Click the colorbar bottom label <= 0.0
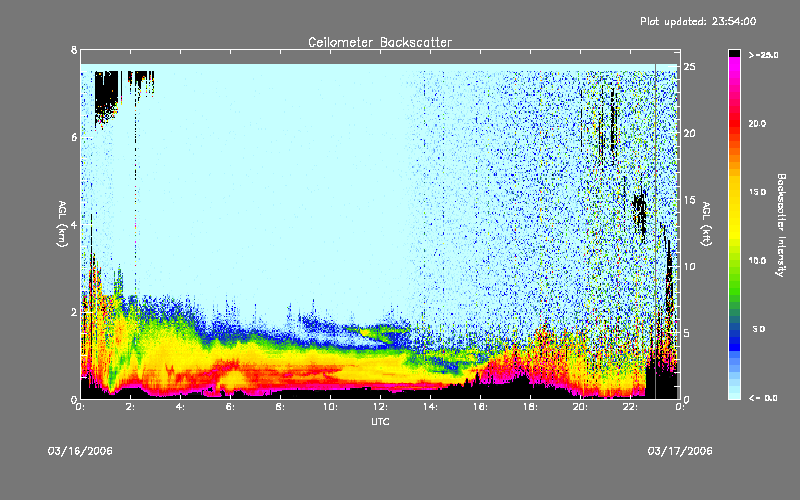This screenshot has width=800, height=500. [x=764, y=398]
